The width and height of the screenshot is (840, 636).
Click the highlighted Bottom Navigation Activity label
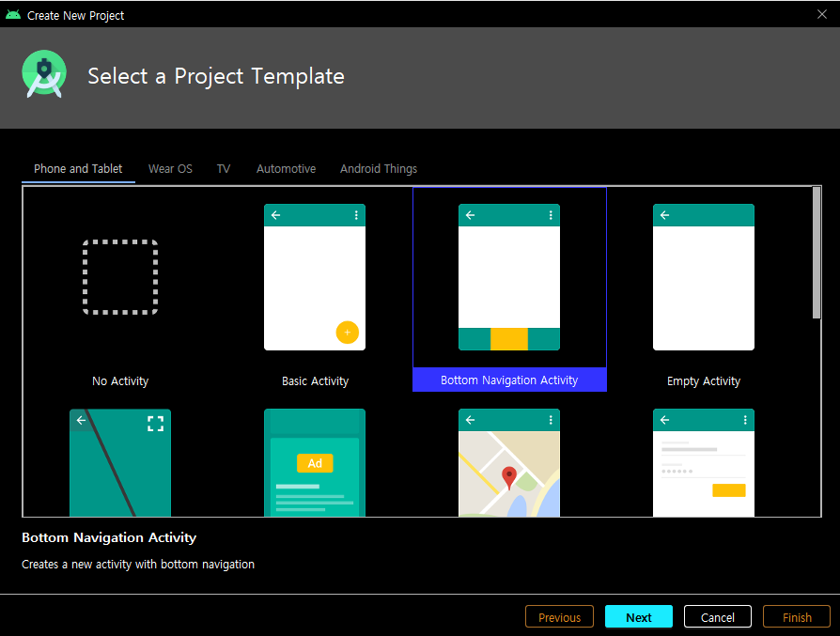(x=509, y=380)
